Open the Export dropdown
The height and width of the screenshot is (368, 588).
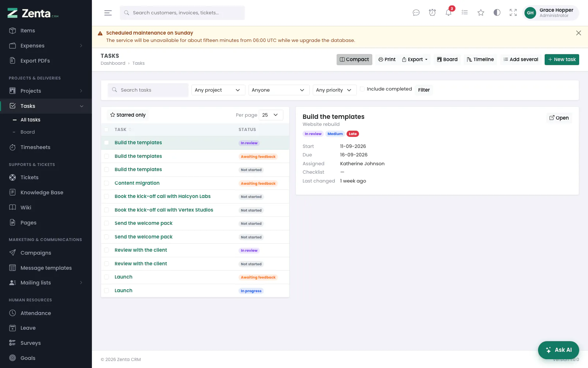(415, 60)
